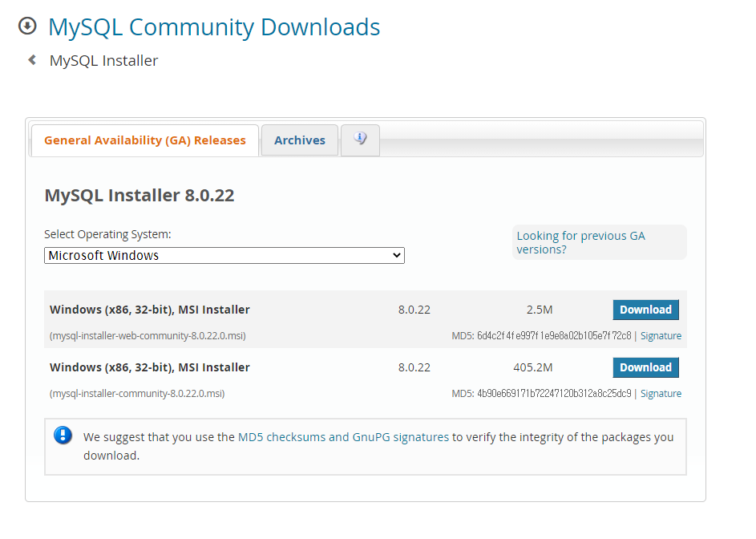Viewport: 756px width, 539px height.
Task: Click filename mysql-installer-web-community-8.0.22.0.msi
Action: click(x=148, y=336)
